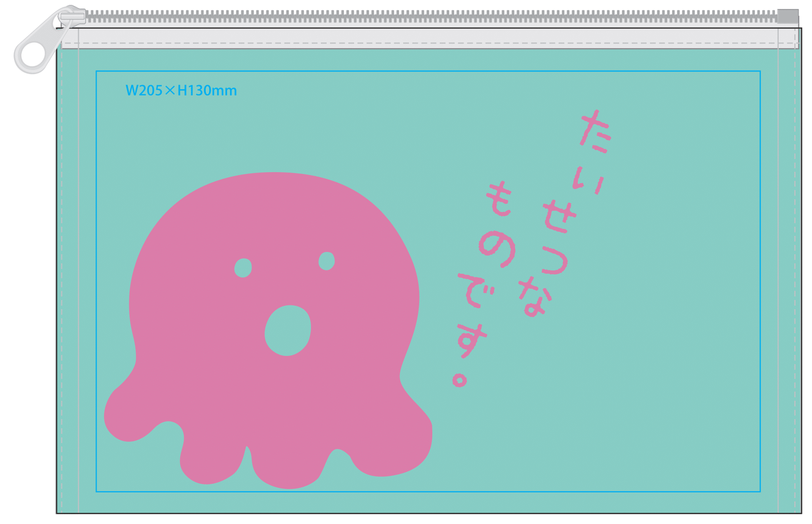Select the pink octopus's right eye

click(x=326, y=261)
